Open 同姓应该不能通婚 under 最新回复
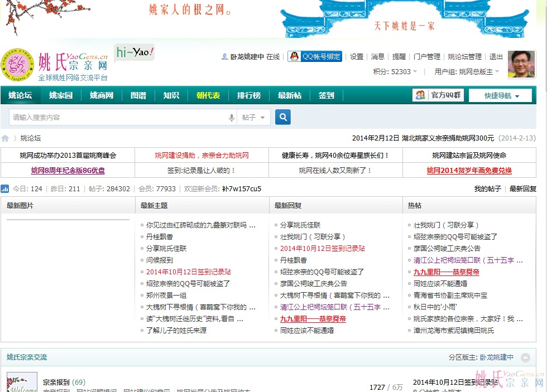547x392 pixels. 307,330
